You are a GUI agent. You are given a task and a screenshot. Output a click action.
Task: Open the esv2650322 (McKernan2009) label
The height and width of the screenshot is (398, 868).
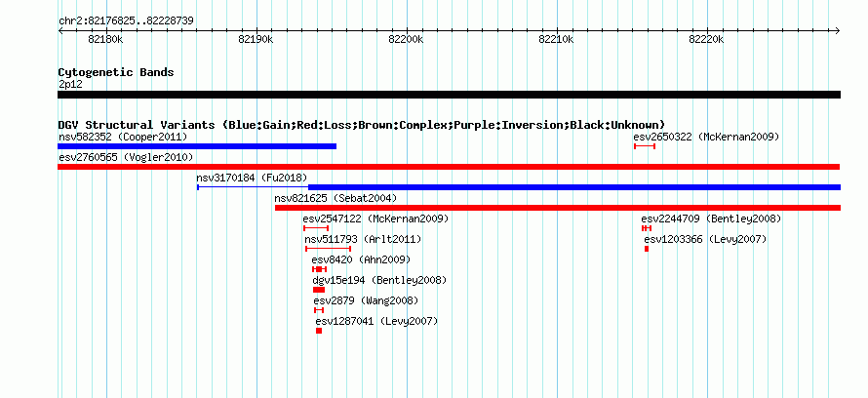coord(706,137)
